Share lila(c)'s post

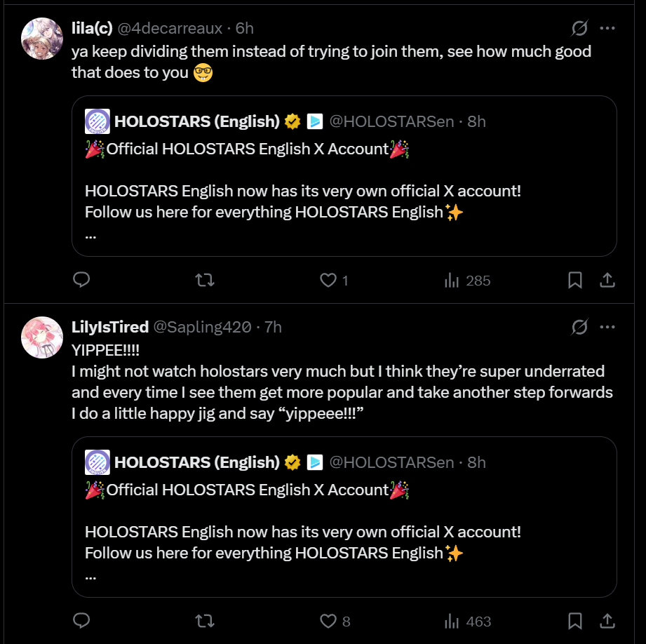[607, 281]
